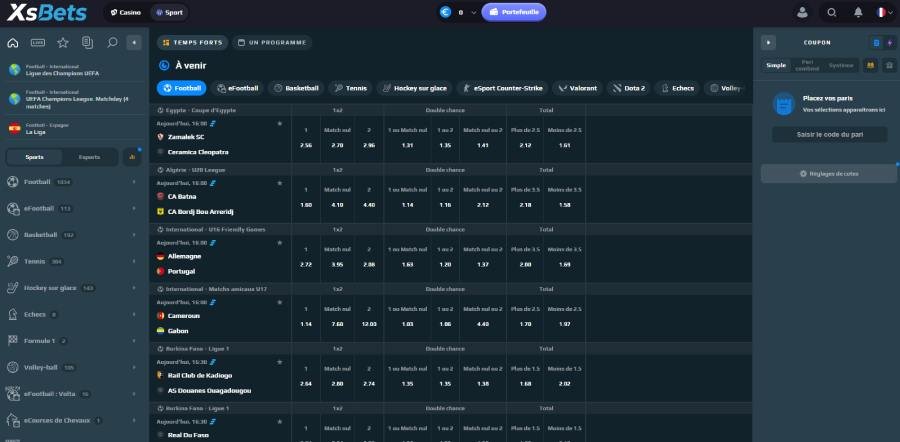The image size is (900, 442).
Task: Open Ligue des Champions UEFA shortcut
Action: pos(75,70)
